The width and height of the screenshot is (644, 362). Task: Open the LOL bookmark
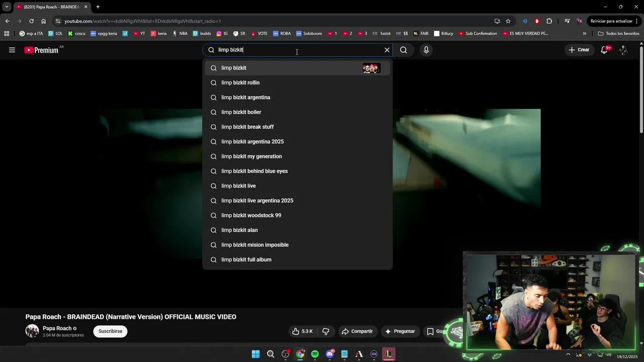pos(55,34)
